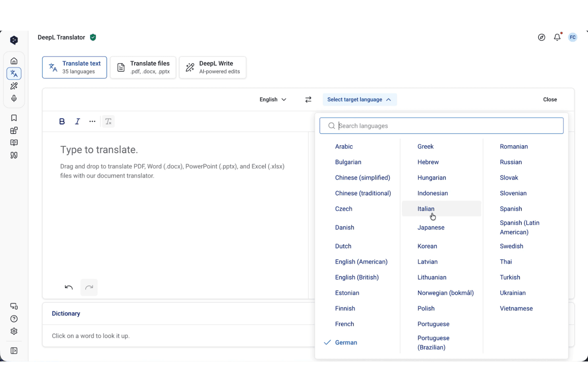Open the compass explore icon
This screenshot has height=392, width=588.
[542, 37]
